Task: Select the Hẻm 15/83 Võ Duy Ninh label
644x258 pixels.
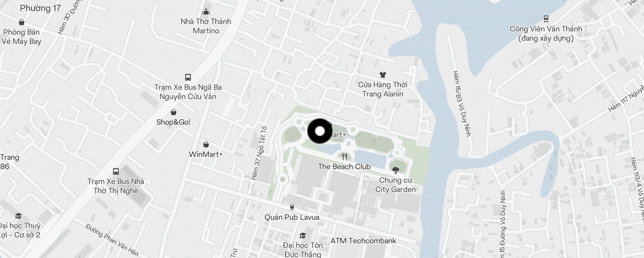Action: click(462, 103)
